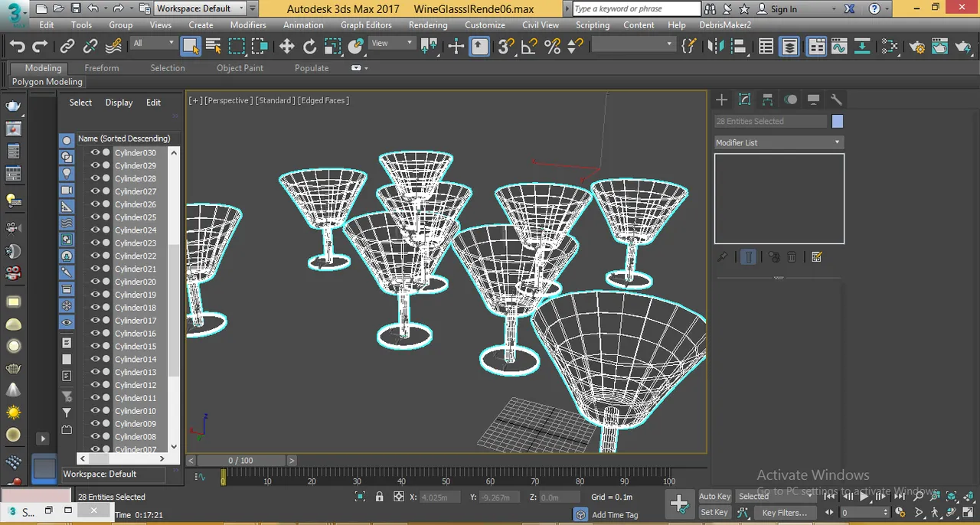
Task: Open the Polygon Modeling panel label
Action: 47,82
